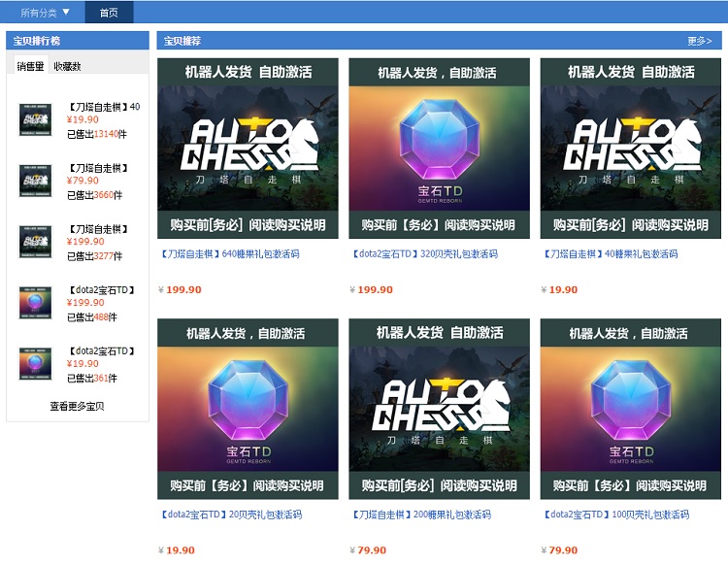Screen dimensions: 728x565
Task: Click the 查看更多宝贝 link
Action: [77, 406]
